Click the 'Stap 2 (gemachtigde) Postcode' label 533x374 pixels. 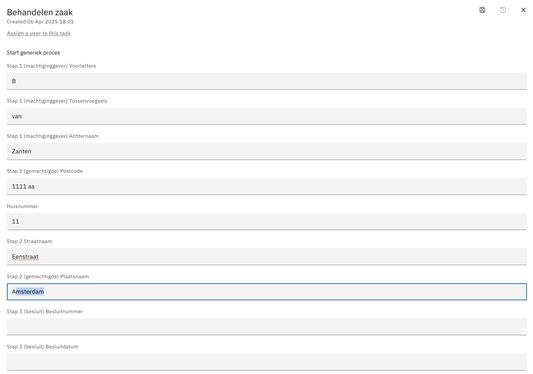coord(45,171)
